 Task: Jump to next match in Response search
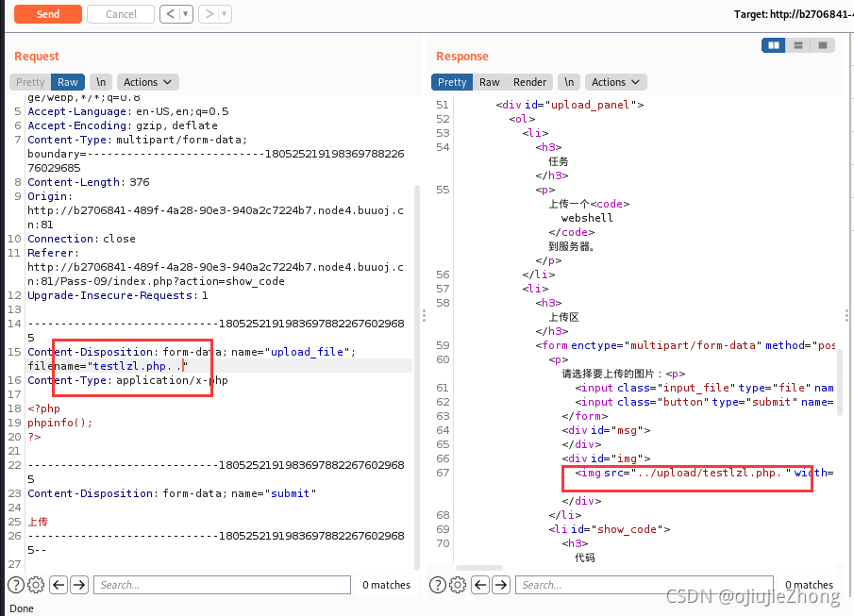pos(501,585)
